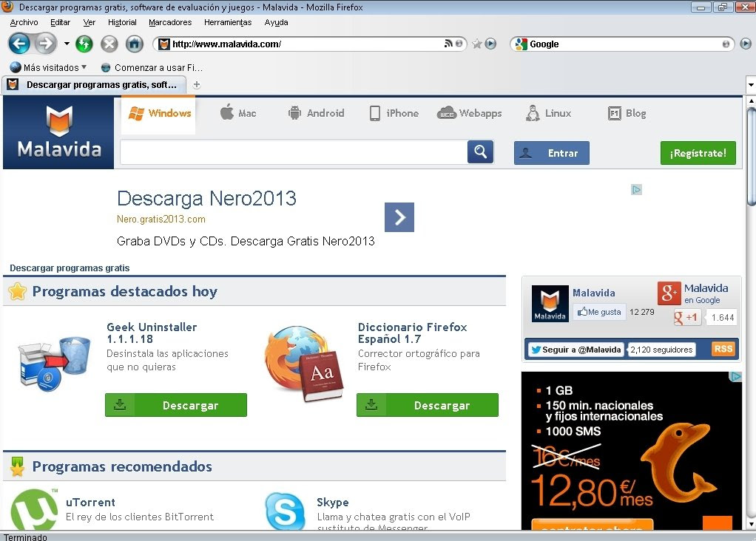756x541 pixels.
Task: Open the Marcadores menu
Action: pos(170,22)
